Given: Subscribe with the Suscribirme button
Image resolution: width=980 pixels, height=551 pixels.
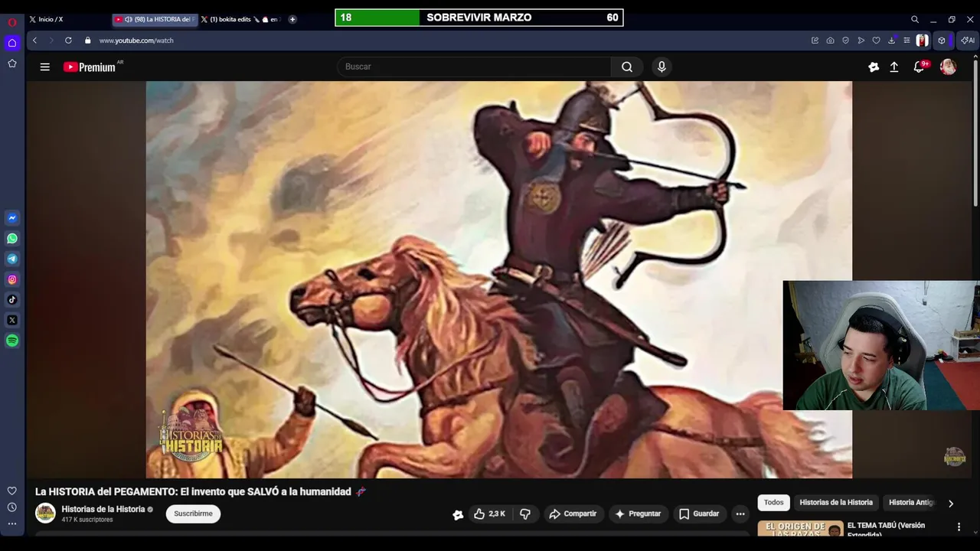Looking at the screenshot, I should 193,514.
